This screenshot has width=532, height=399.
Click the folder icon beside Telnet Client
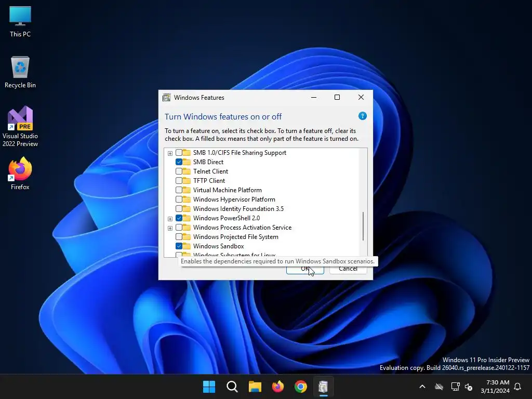tap(187, 171)
